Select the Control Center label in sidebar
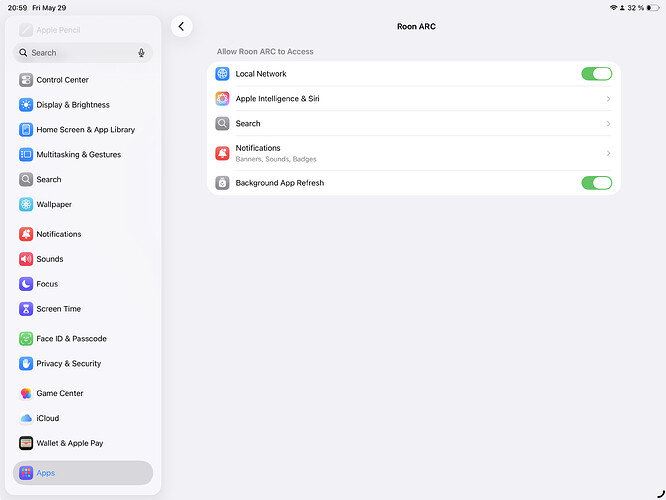The height and width of the screenshot is (500, 666). click(62, 80)
